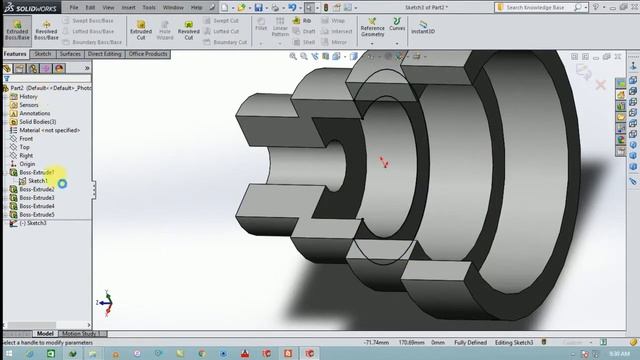Activate the Draft tool
This screenshot has height=360, width=640.
pos(304,31)
